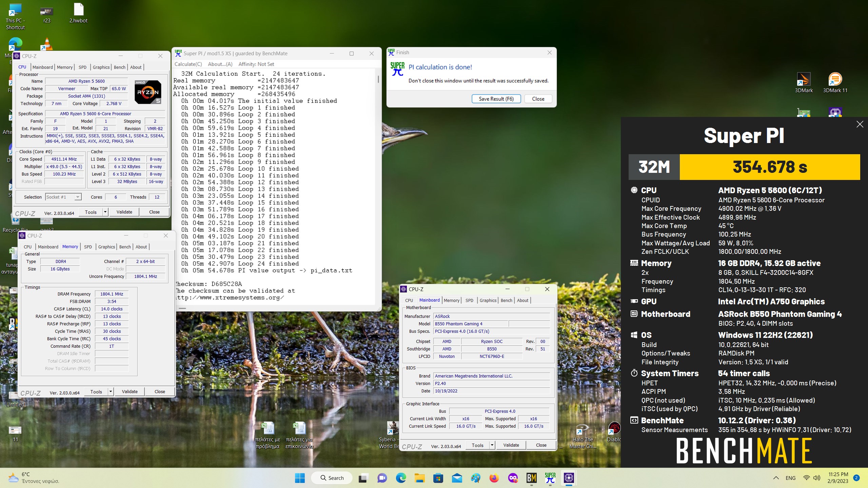Launch Microsoft Edge from the taskbar
Viewport: 868px width, 488px height.
point(401,478)
